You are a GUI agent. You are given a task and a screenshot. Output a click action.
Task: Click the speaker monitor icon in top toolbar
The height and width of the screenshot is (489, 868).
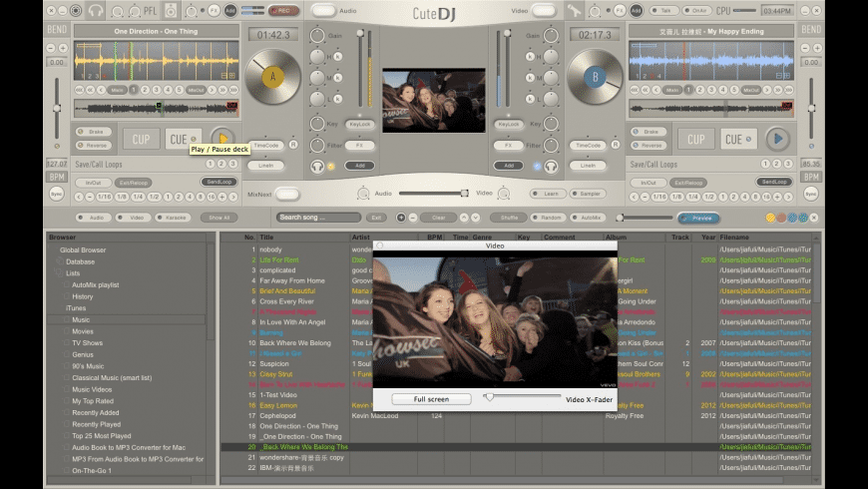pyautogui.click(x=171, y=11)
